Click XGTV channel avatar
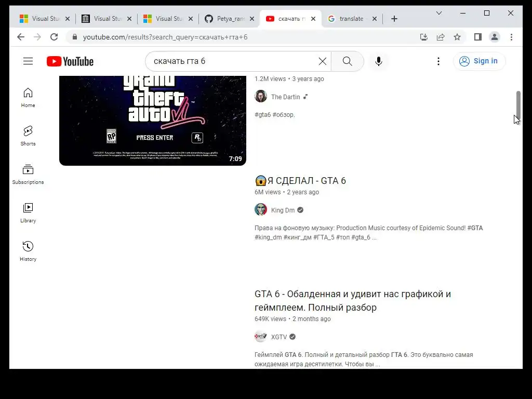 coord(261,337)
